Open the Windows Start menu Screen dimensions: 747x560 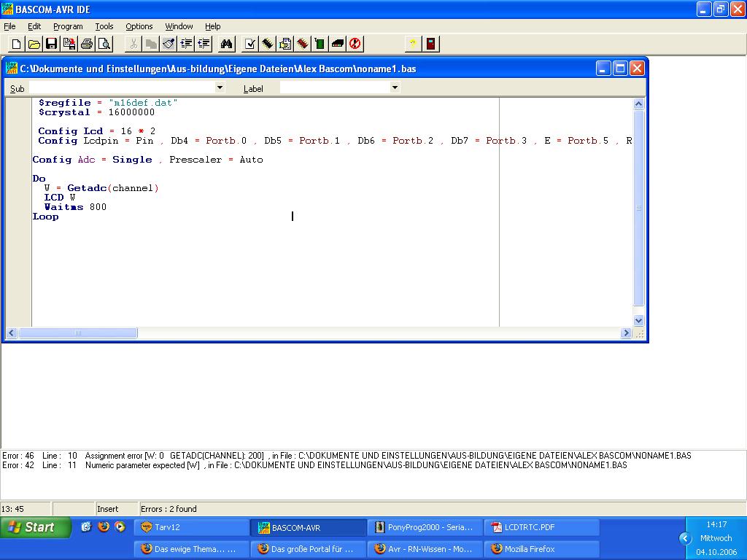(36, 527)
